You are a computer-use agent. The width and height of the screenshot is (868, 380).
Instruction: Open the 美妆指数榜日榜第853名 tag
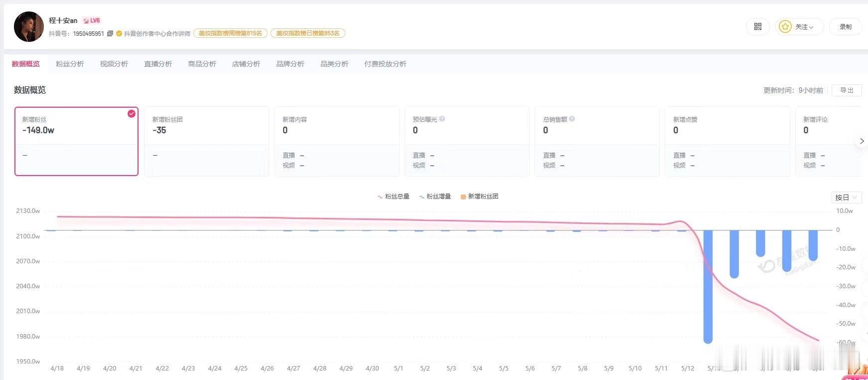coord(308,33)
